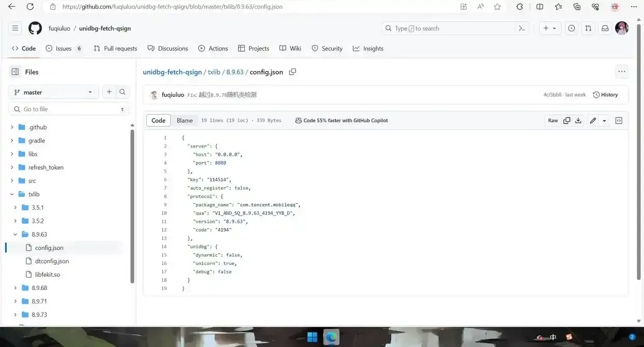Open GitHub notifications inbox icon
Image resolution: width=644 pixels, height=347 pixels.
(x=605, y=28)
